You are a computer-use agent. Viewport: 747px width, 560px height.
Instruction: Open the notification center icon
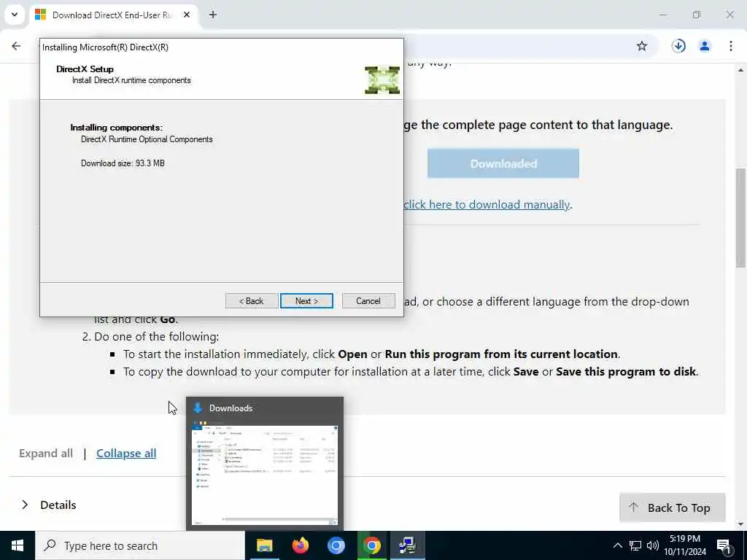724,546
